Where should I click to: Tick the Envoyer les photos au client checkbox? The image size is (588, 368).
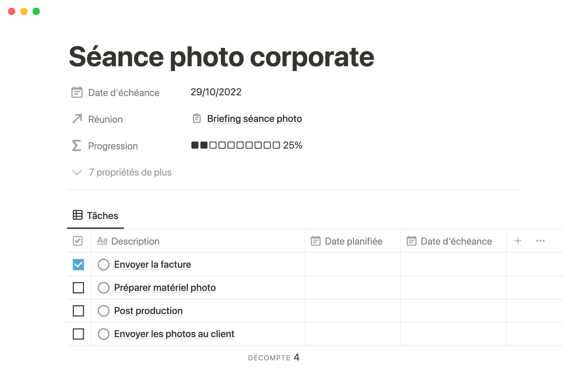pyautogui.click(x=78, y=334)
